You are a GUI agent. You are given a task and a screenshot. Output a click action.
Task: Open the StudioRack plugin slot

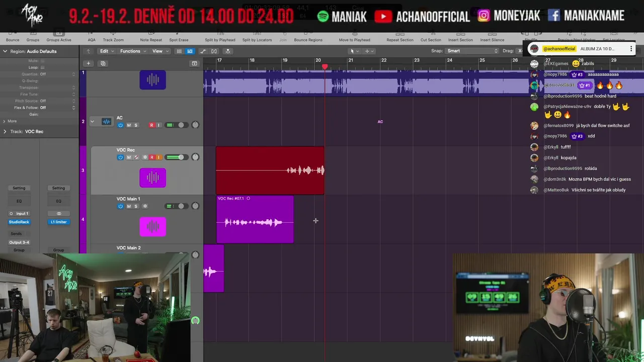pyautogui.click(x=19, y=222)
